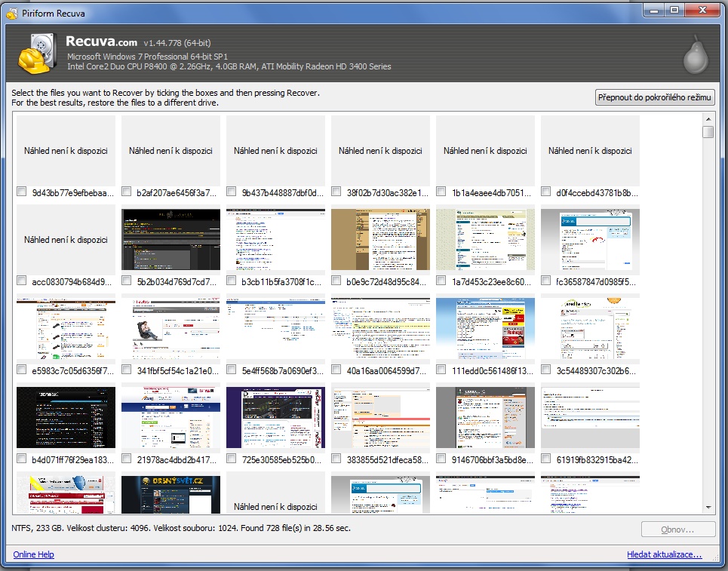Click the Piriform pear logo icon

click(x=694, y=55)
